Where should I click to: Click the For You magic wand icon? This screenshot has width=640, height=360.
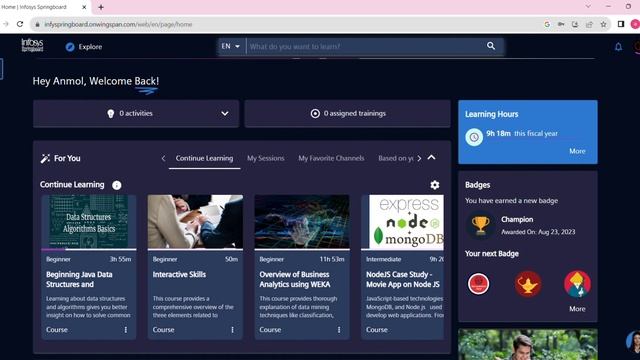[45, 158]
